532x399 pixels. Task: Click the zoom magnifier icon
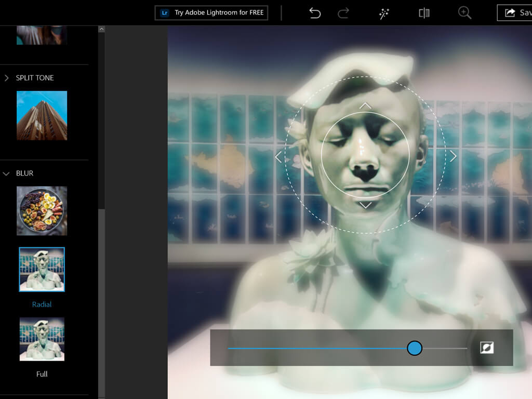coord(464,13)
